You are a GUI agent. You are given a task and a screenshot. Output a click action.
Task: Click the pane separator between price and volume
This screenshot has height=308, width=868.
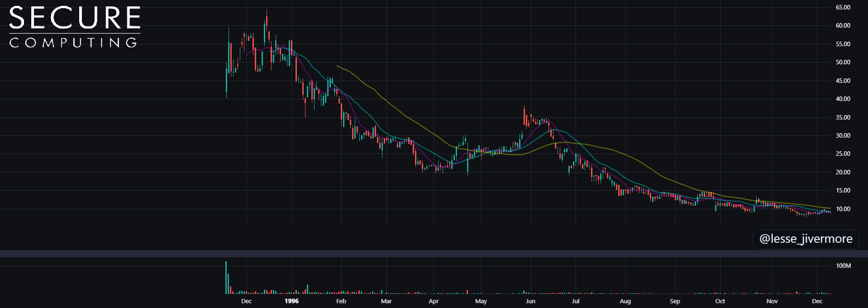pyautogui.click(x=434, y=254)
